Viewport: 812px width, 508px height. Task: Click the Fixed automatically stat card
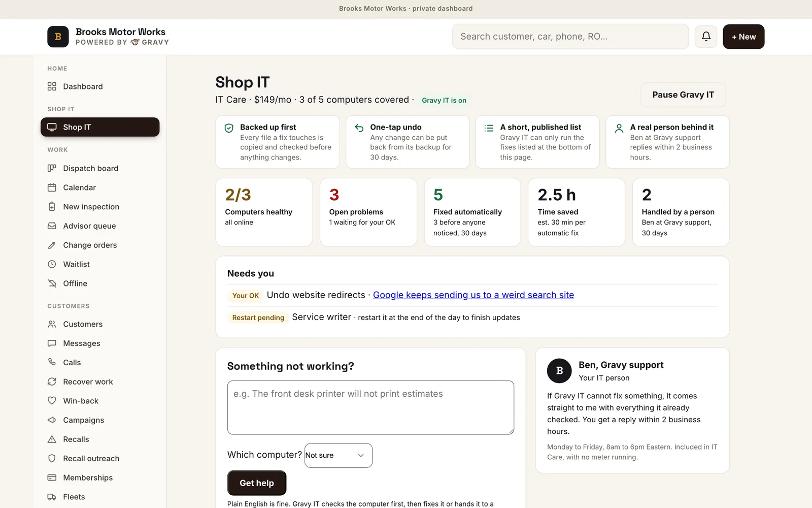coord(472,212)
